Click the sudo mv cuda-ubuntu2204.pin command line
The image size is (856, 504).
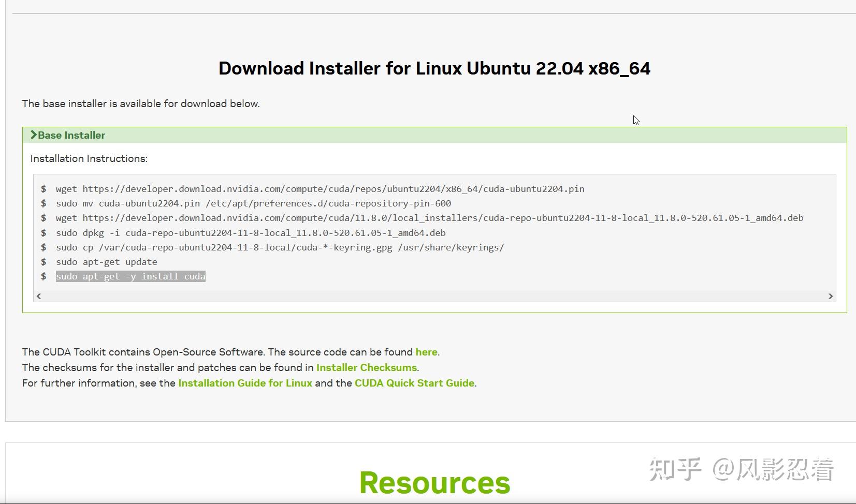[x=253, y=203]
